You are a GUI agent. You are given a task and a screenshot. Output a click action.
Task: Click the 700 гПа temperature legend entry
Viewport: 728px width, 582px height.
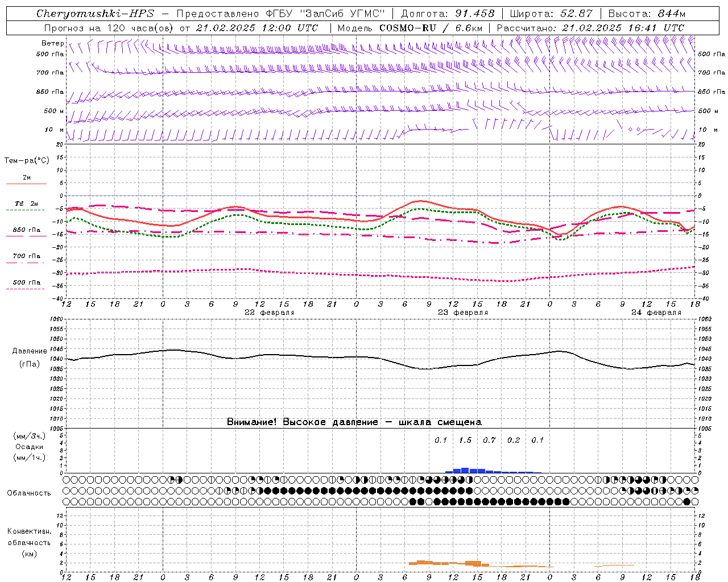point(27,256)
